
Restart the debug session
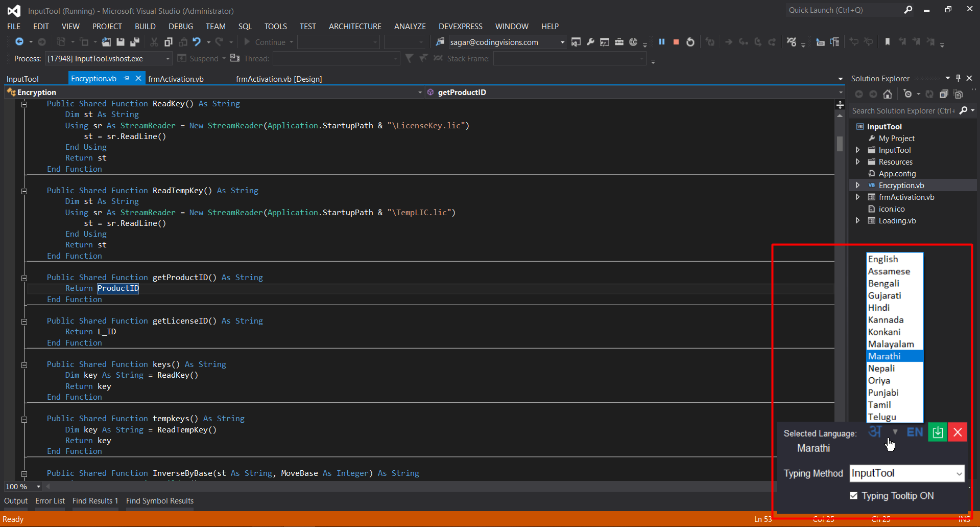pyautogui.click(x=690, y=42)
